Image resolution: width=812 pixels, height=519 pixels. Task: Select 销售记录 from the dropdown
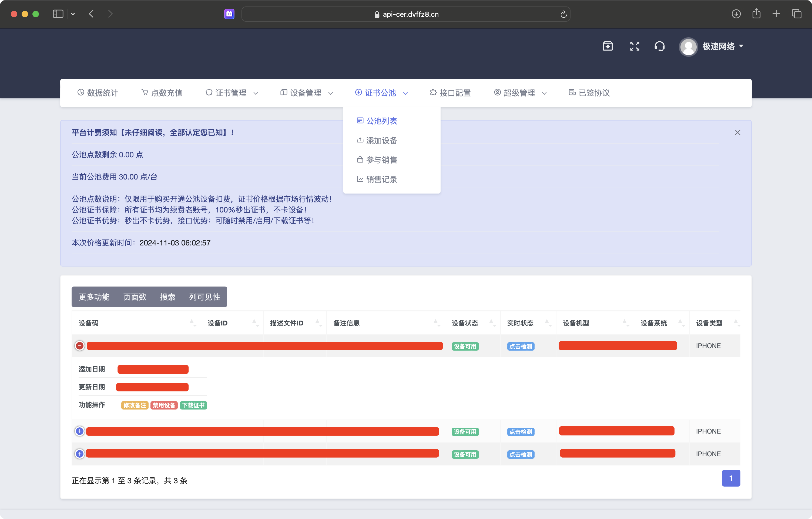point(377,179)
